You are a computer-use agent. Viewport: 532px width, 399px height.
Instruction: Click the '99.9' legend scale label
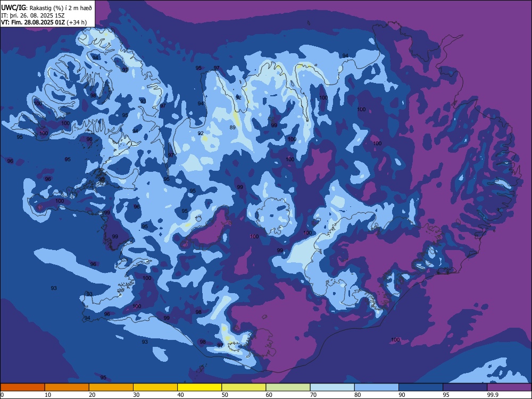[x=493, y=395]
